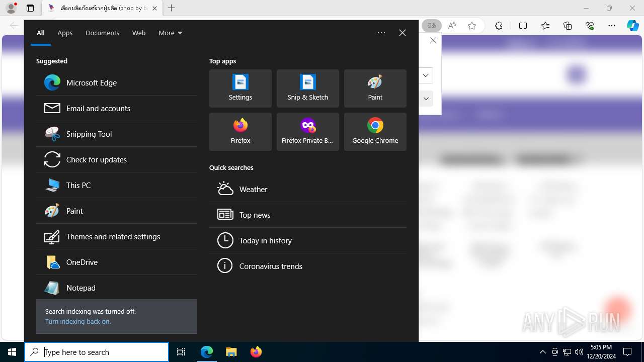Click Turn indexing back on link

tap(78, 321)
